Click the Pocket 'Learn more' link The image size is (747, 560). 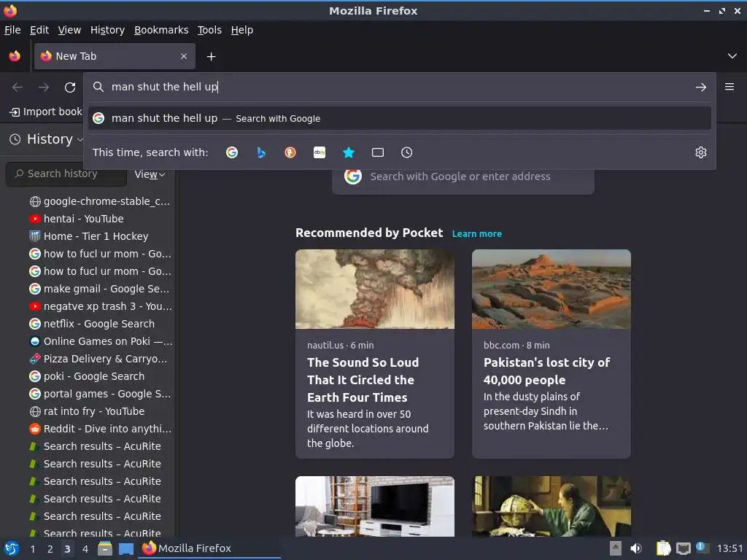point(477,234)
